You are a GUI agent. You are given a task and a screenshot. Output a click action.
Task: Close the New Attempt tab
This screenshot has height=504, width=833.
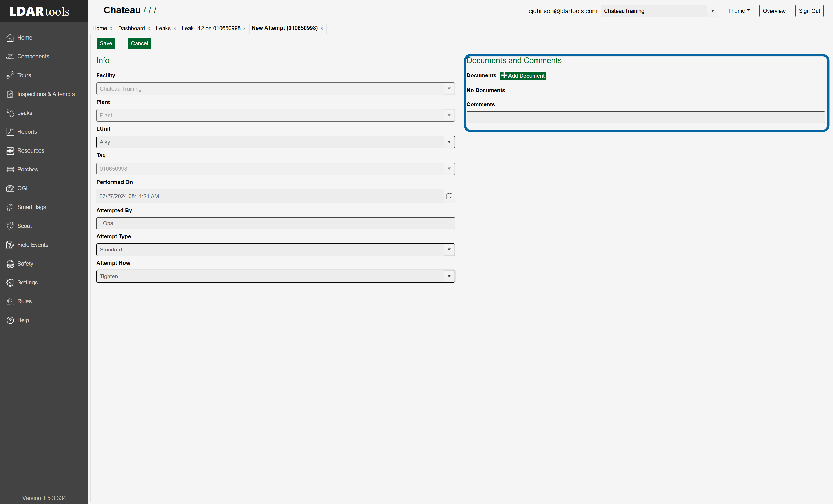(322, 29)
